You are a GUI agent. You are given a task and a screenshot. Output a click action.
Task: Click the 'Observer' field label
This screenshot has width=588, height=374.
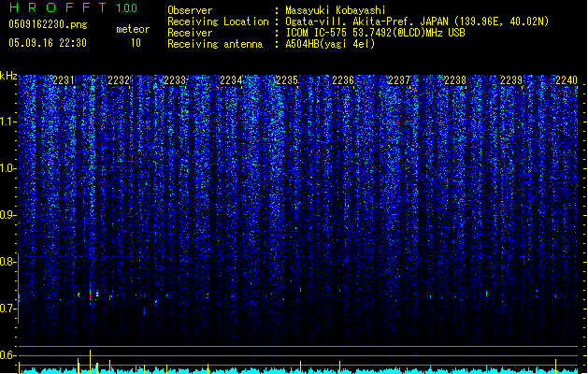[190, 10]
